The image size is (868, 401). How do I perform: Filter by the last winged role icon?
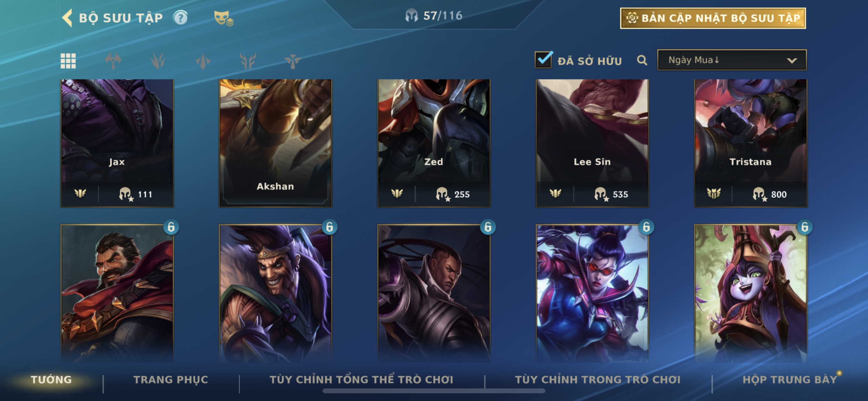pyautogui.click(x=293, y=61)
